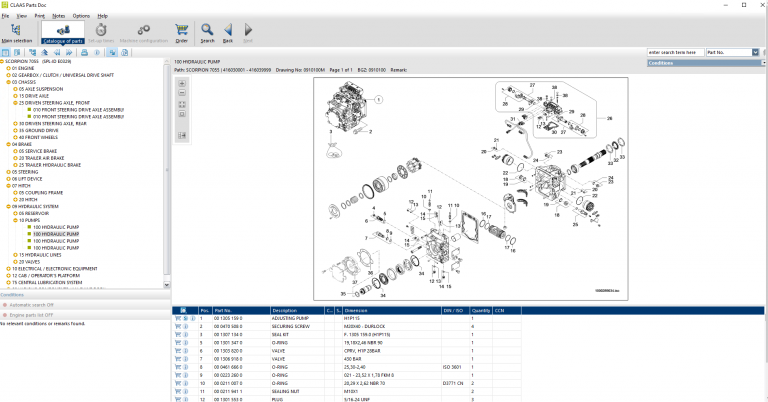The width and height of the screenshot is (768, 402).
Task: Go Back with the left arrow
Action: click(228, 32)
